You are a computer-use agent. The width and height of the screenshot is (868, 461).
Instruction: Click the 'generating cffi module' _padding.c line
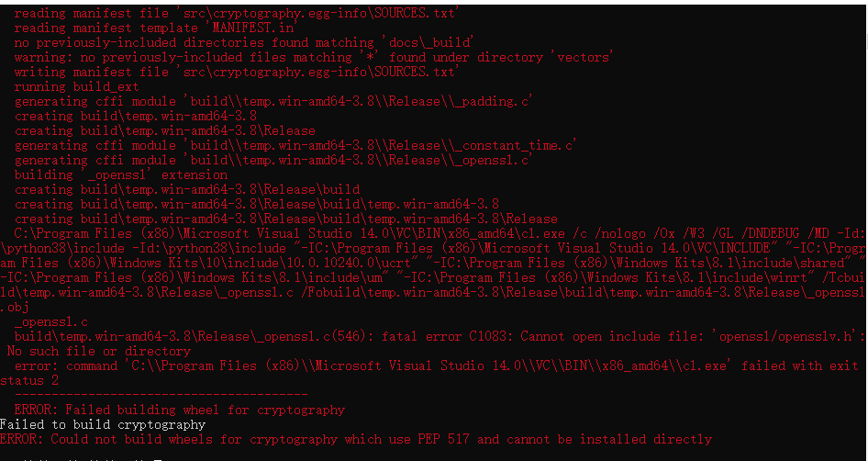(x=273, y=101)
